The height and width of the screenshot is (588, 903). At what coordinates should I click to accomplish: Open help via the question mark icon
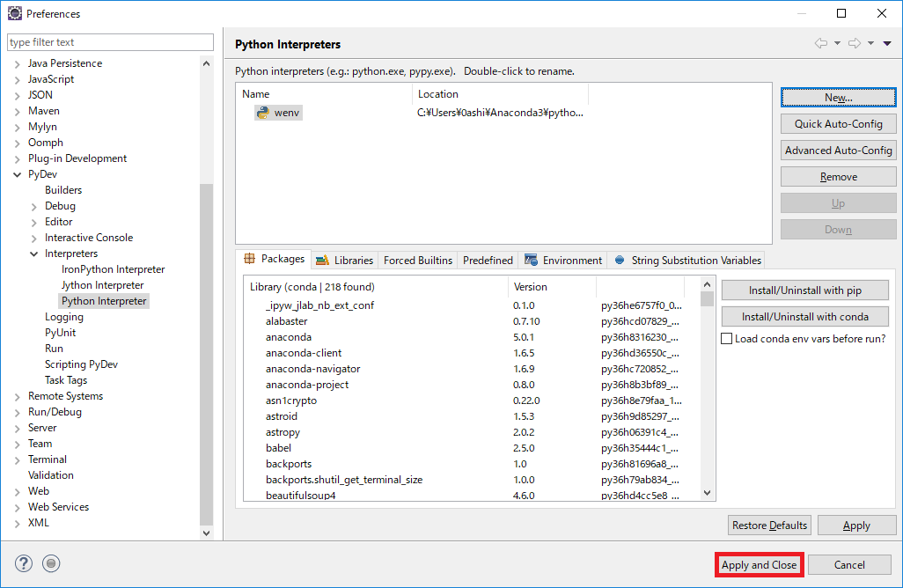point(23,563)
